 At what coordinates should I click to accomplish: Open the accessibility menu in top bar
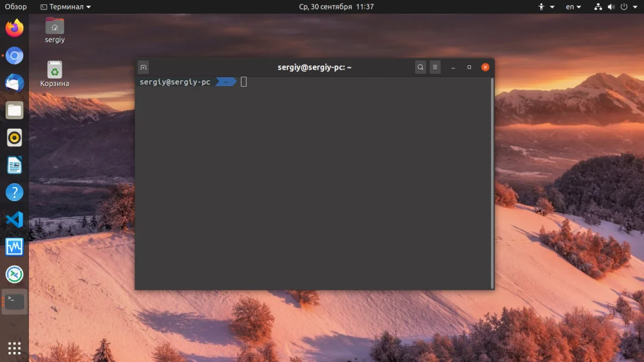547,6
